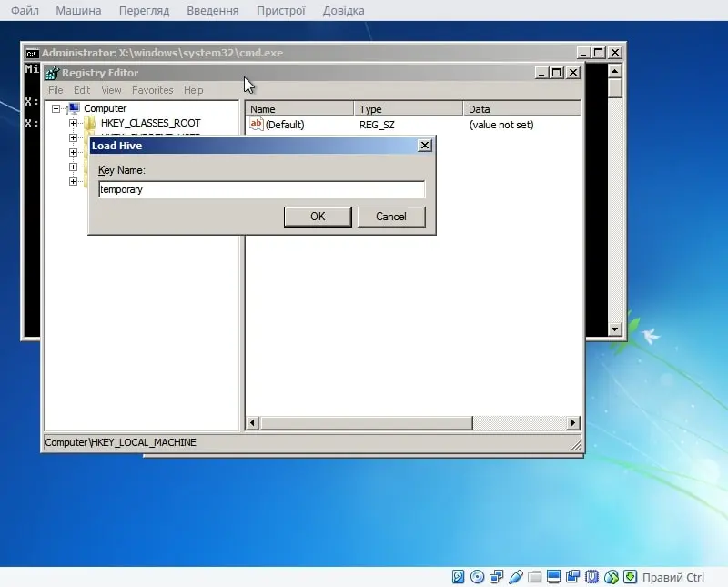Click the horizontal scrollbar right arrow in values pane
The image size is (728, 587).
(x=573, y=423)
